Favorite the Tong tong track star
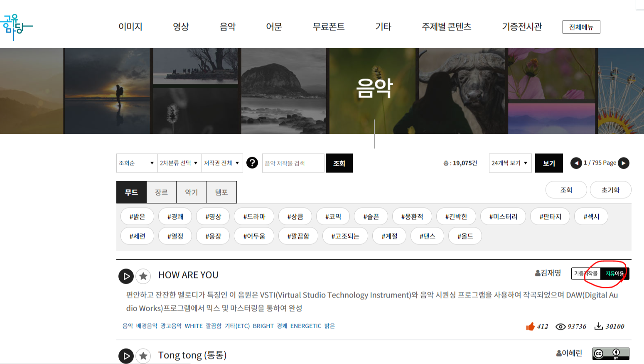The image size is (644, 364). [143, 356]
